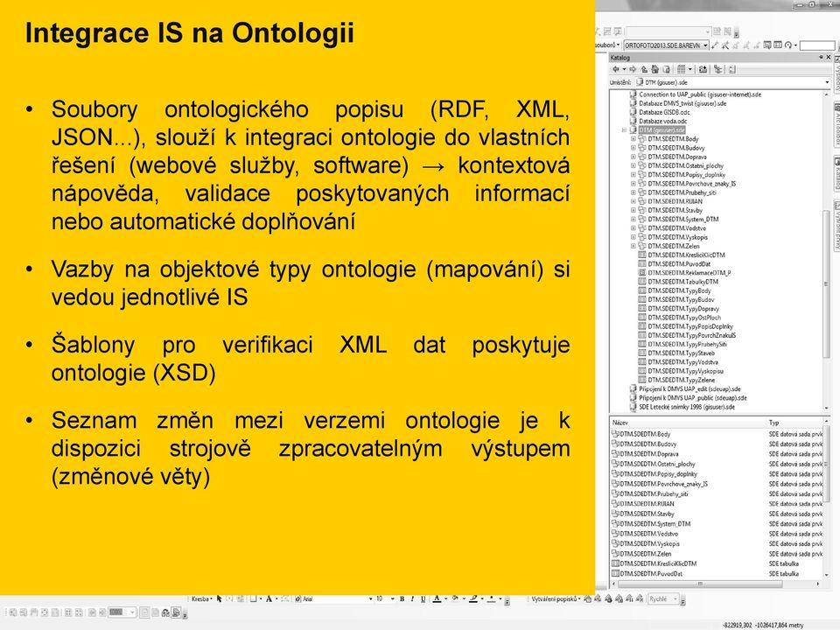Click the Katalog home folder icon

tap(654, 70)
